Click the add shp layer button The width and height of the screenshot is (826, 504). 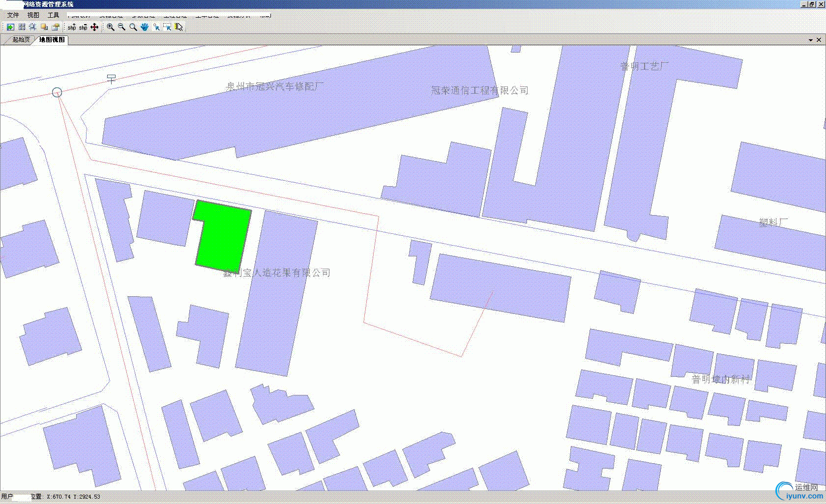[x=72, y=27]
